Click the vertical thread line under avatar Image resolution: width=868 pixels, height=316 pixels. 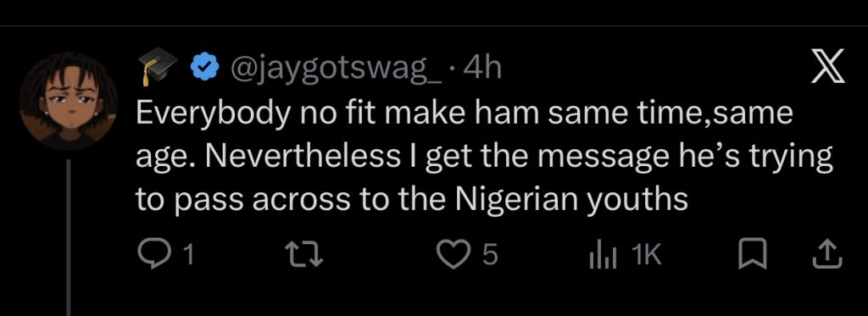(x=69, y=237)
